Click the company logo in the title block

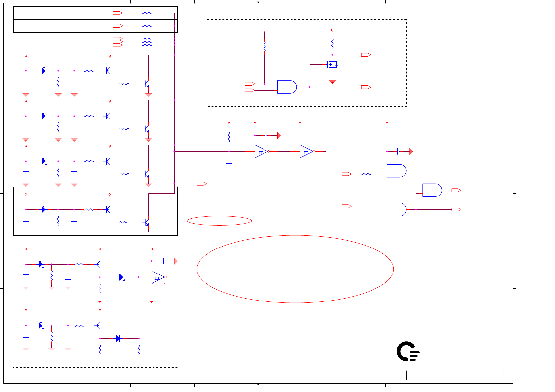point(408,352)
